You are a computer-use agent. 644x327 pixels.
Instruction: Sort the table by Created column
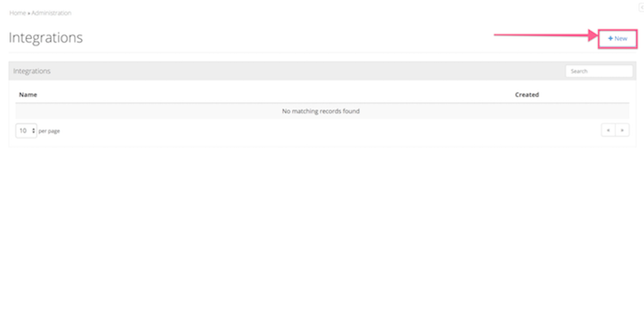[x=527, y=95]
